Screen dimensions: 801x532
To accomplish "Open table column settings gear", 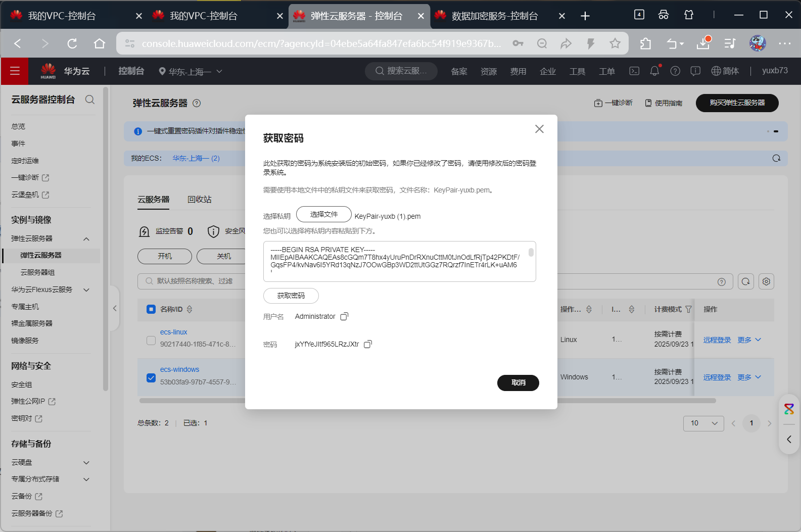I will pyautogui.click(x=766, y=281).
